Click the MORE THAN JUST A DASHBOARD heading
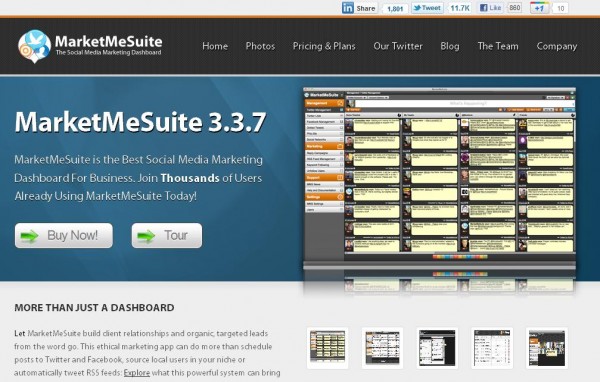 (x=94, y=308)
